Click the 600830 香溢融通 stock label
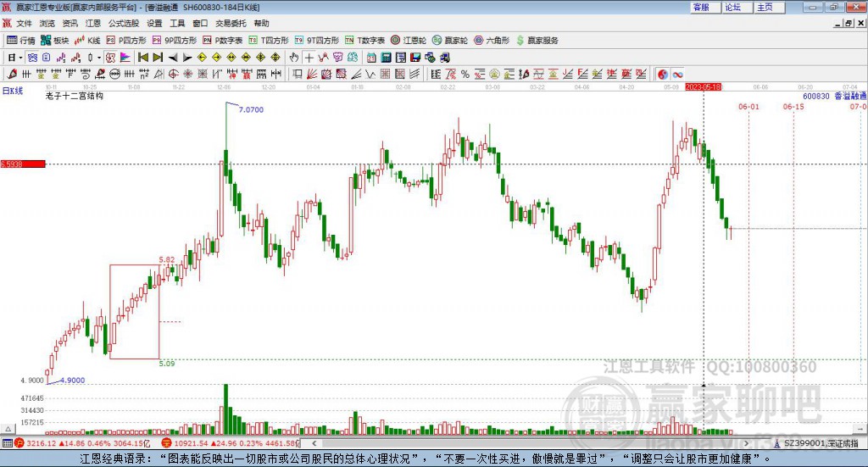 coord(834,96)
